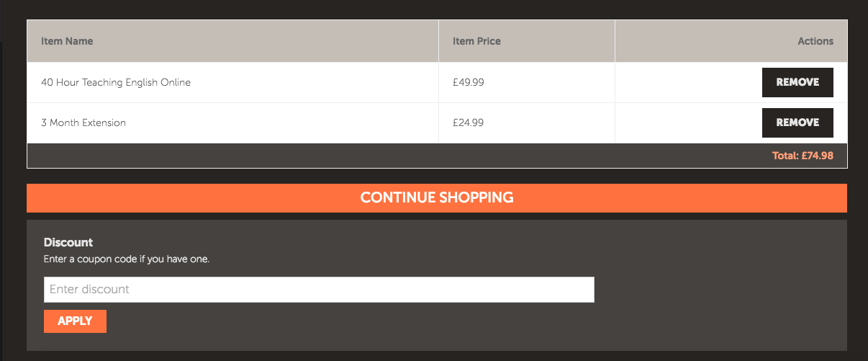
Task: Click the 'Total:' label in the cart footer
Action: pyautogui.click(x=785, y=156)
